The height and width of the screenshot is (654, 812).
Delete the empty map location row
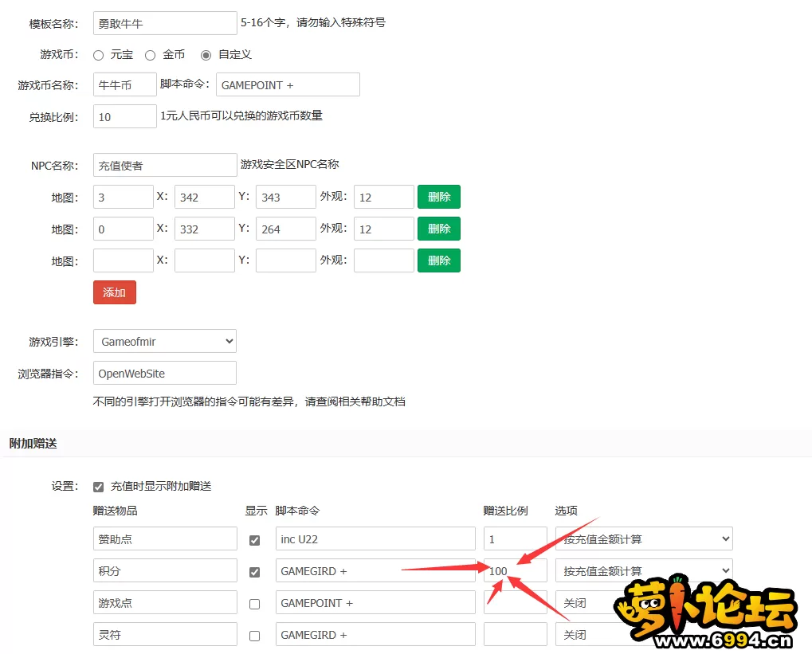pyautogui.click(x=438, y=260)
